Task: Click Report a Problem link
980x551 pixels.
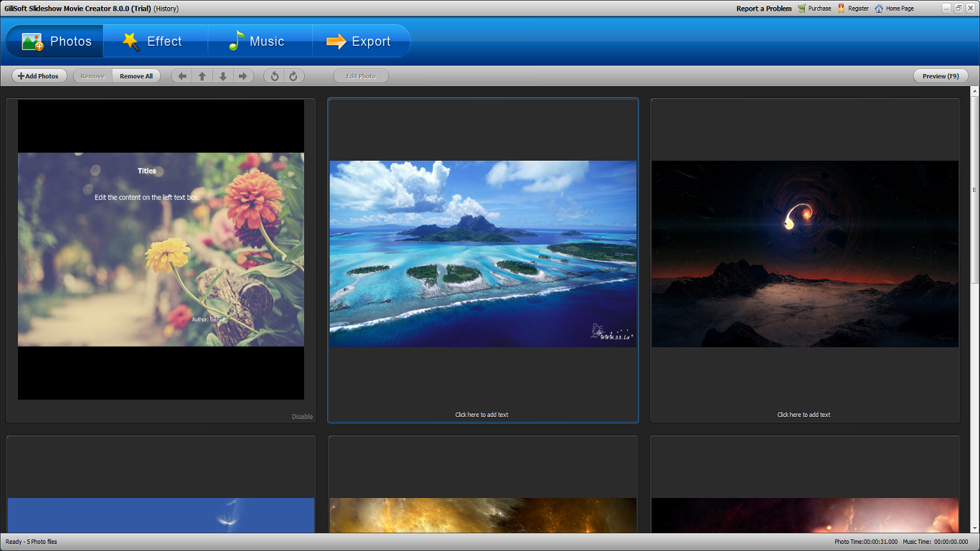Action: (764, 9)
